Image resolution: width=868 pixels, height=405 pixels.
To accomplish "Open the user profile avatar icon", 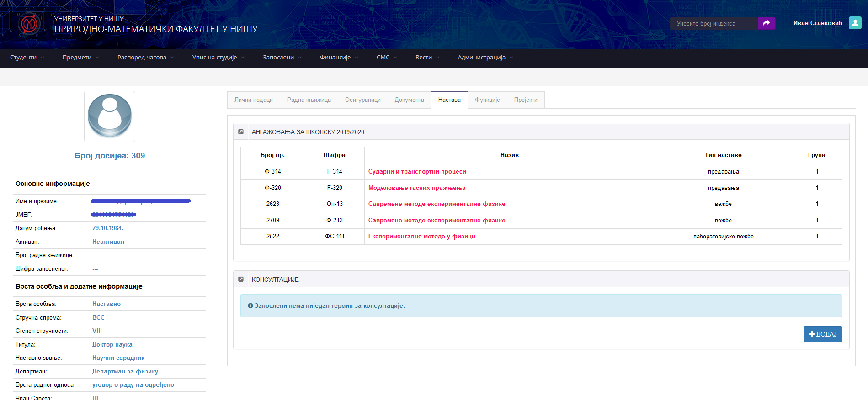I will (x=855, y=23).
